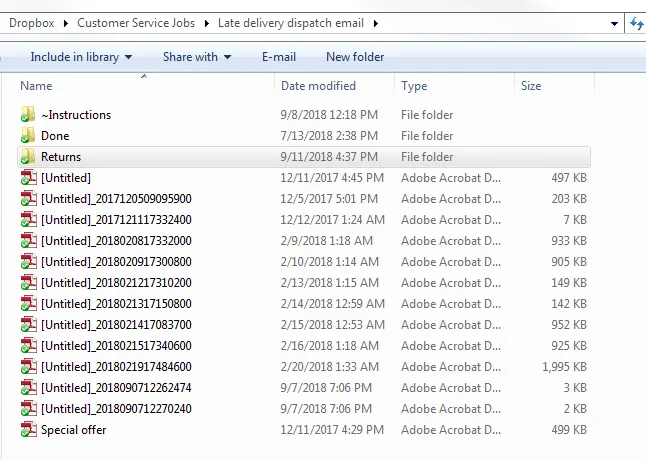Image resolution: width=646 pixels, height=460 pixels.
Task: Click PDF icon for [Untitled]_2018090712270240
Action: [28, 409]
